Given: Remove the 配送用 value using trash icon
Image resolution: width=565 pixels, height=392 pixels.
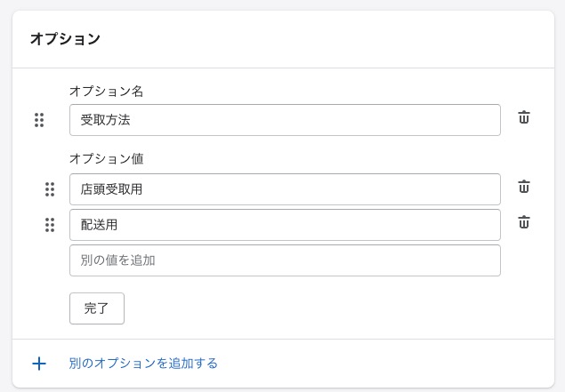Looking at the screenshot, I should 524,222.
